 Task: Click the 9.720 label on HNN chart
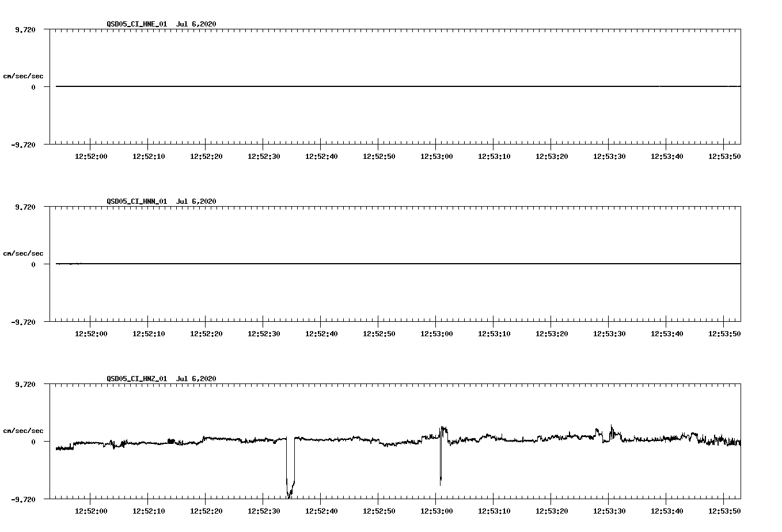(25, 207)
